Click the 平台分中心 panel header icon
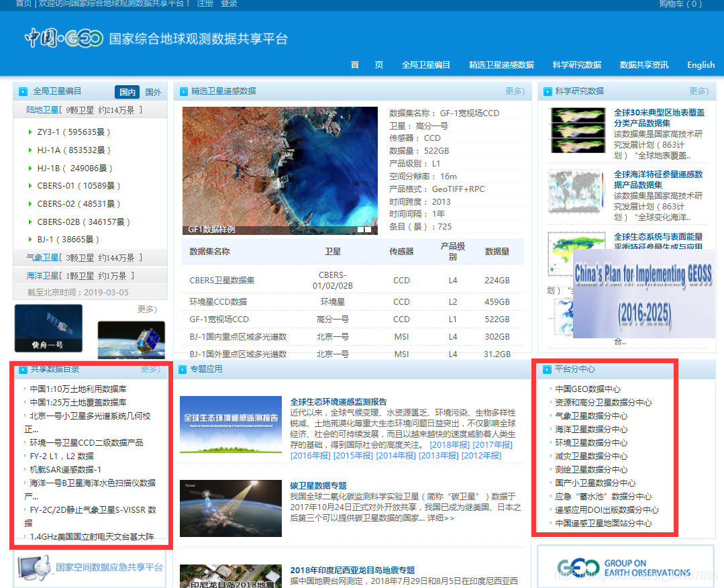This screenshot has height=588, width=724. pyautogui.click(x=547, y=370)
